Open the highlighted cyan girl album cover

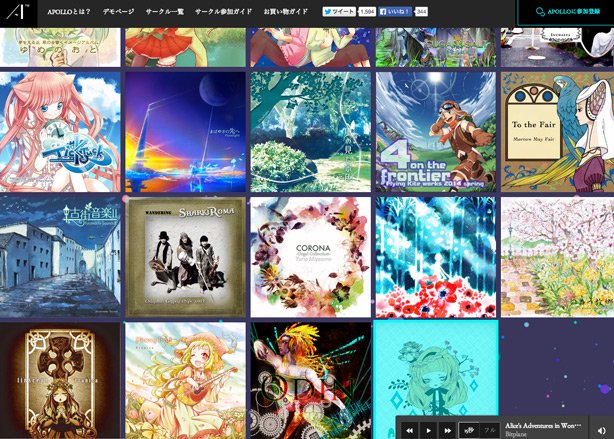[436, 368]
